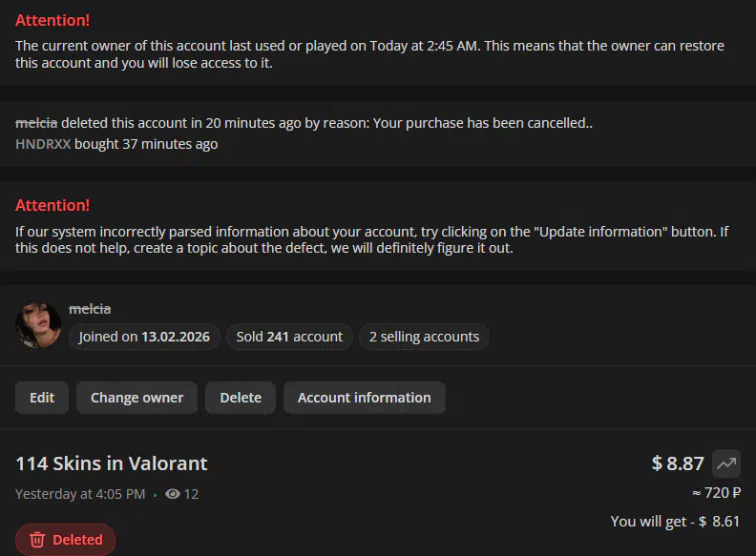This screenshot has height=556, width=756.
Task: Open melcia's profile from the deletion notice
Action: click(x=36, y=123)
